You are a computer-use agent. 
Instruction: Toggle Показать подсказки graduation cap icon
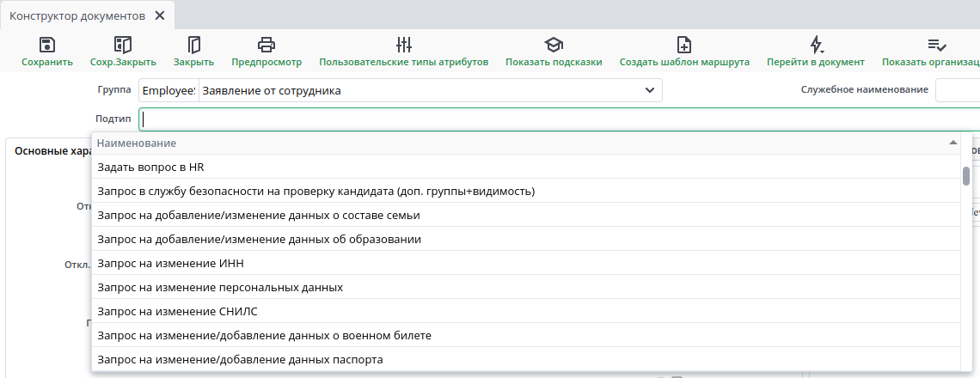point(554,45)
